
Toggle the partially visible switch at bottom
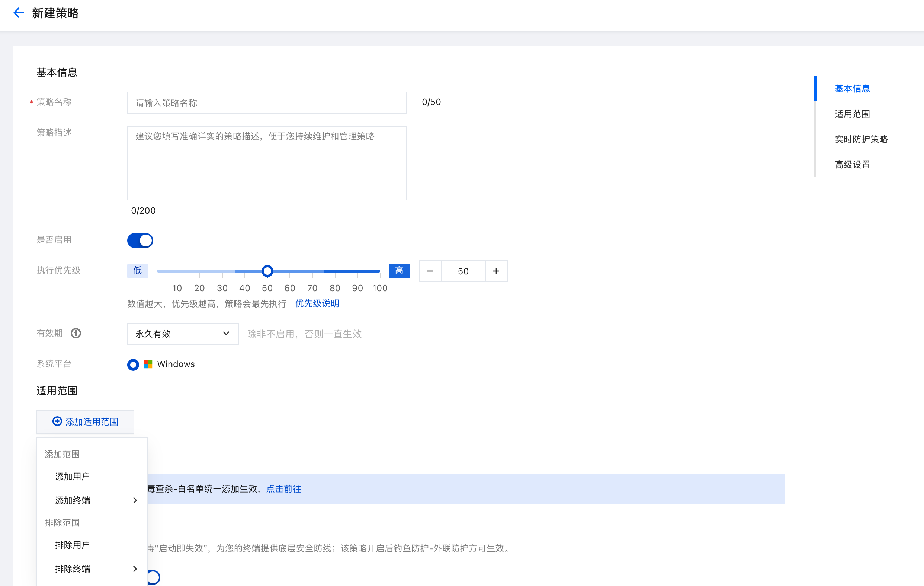(x=154, y=577)
